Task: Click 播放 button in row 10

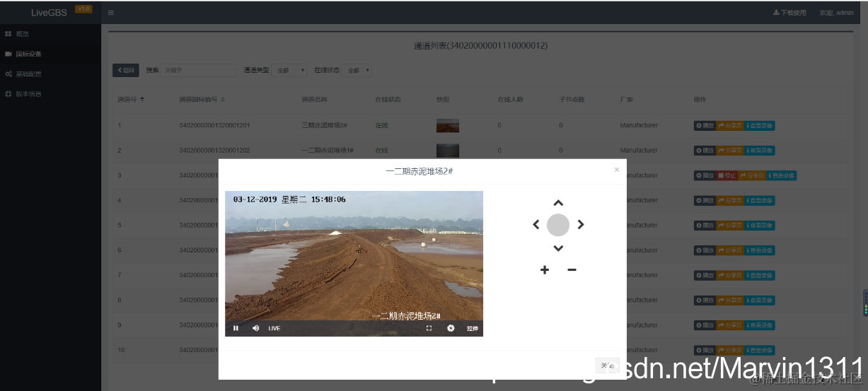Action: (x=705, y=350)
